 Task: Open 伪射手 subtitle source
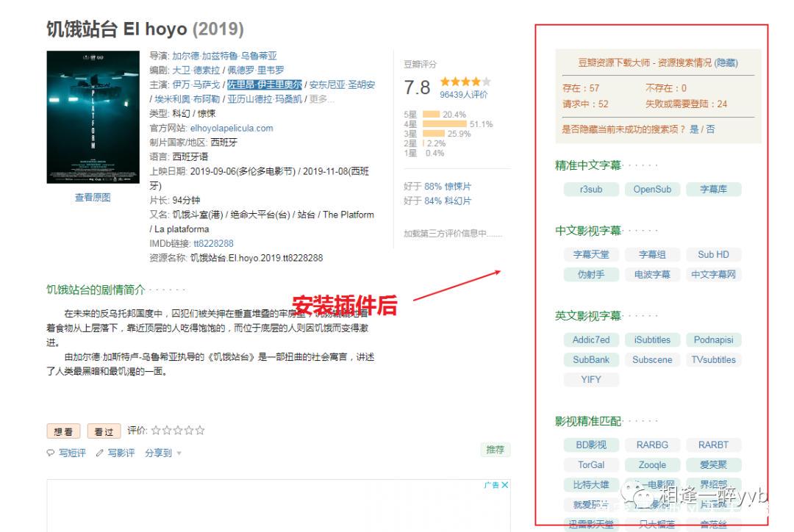(591, 274)
